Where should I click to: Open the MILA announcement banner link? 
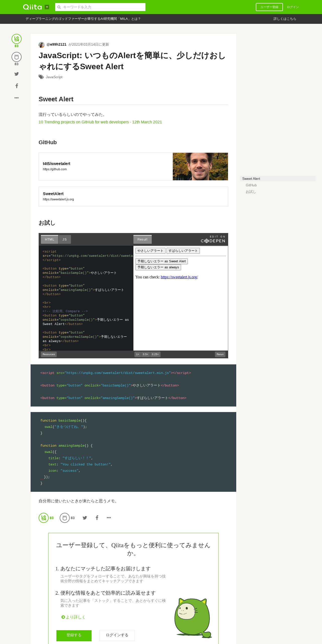(83, 19)
